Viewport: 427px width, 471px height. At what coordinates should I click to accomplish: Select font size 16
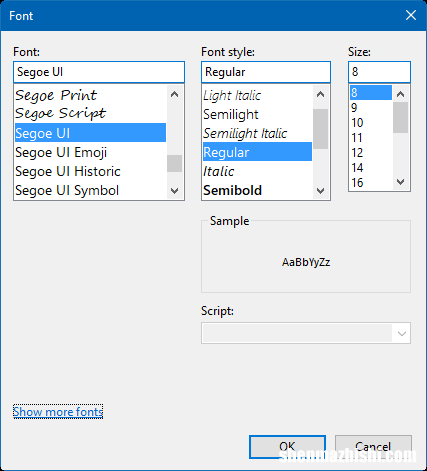(371, 182)
